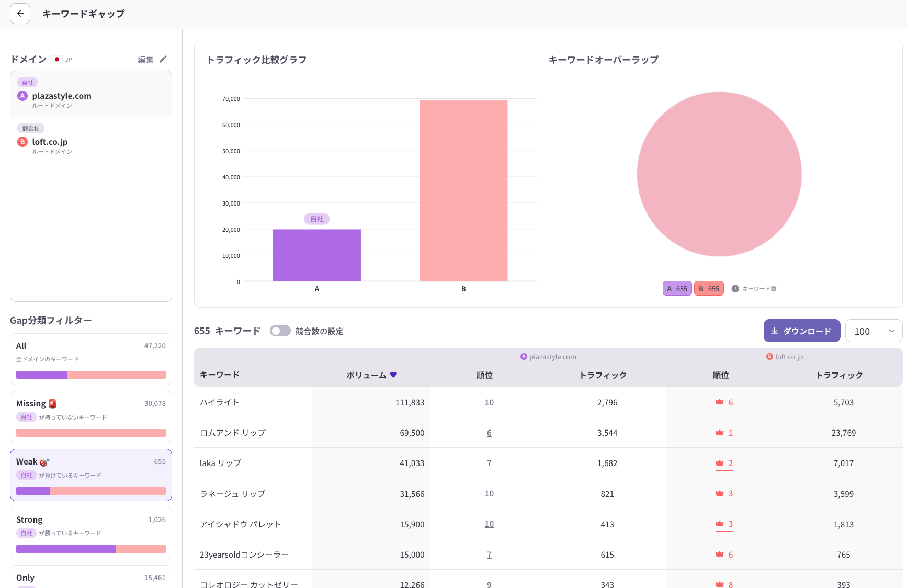This screenshot has height=588, width=907.
Task: Click the ダウンロード button
Action: point(802,331)
